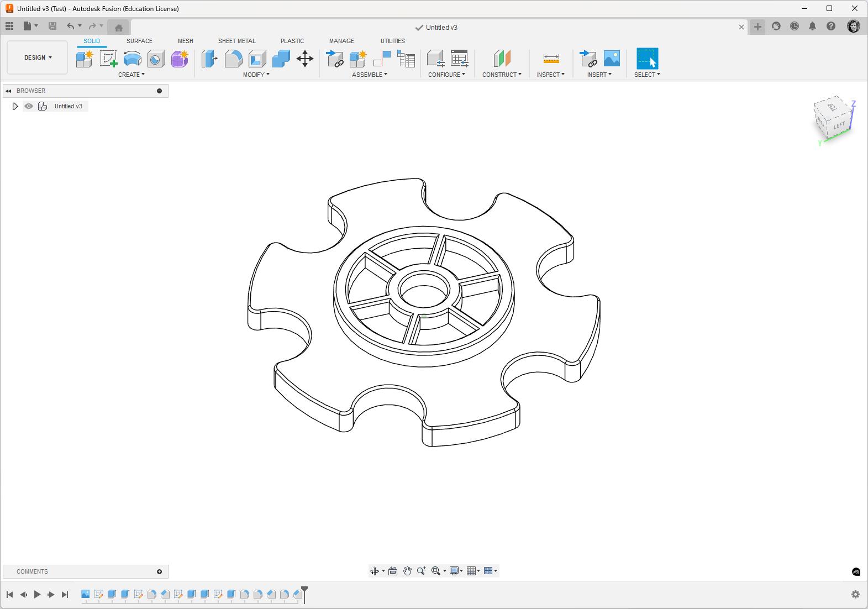Activate the Shell tool icon
The height and width of the screenshot is (609, 868).
pos(257,59)
